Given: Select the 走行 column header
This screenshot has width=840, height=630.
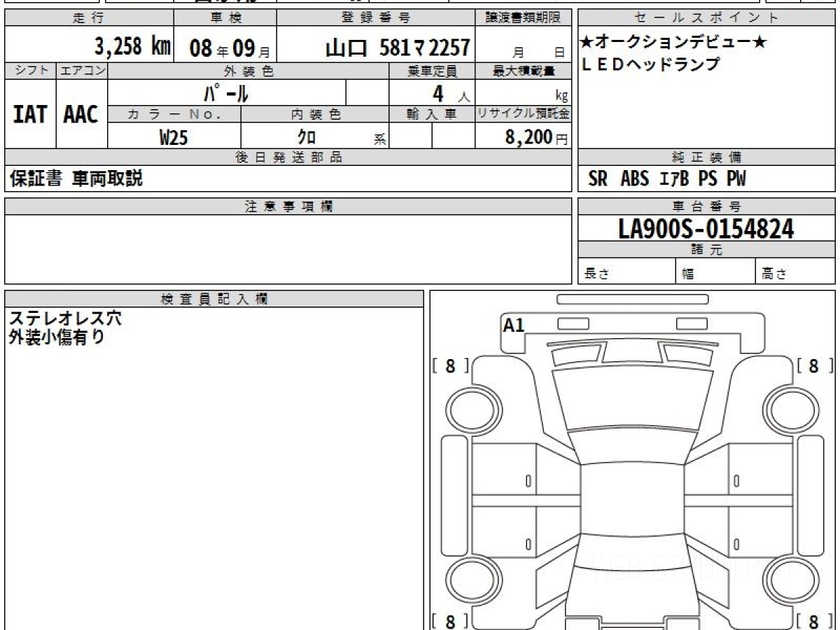Looking at the screenshot, I should [89, 18].
